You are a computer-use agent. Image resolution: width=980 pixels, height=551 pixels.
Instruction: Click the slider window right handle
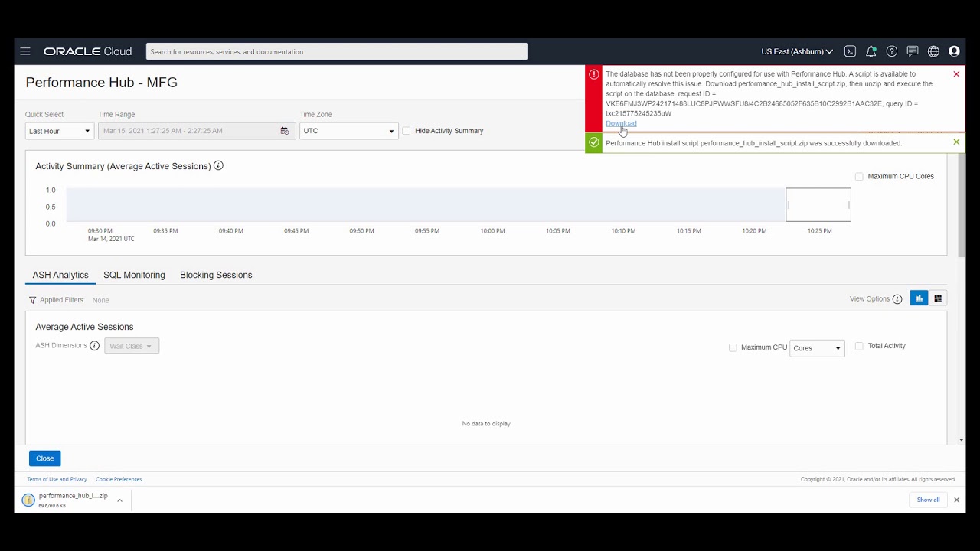[x=848, y=205]
